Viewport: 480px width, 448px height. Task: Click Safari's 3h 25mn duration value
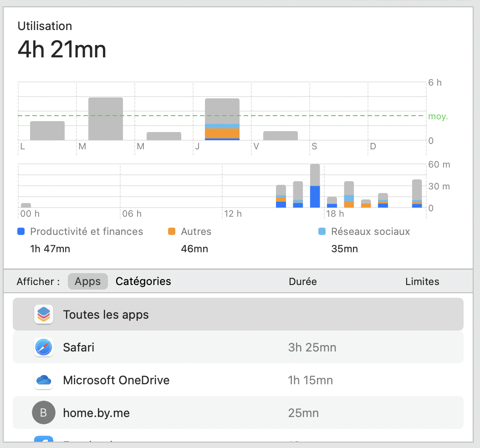312,348
